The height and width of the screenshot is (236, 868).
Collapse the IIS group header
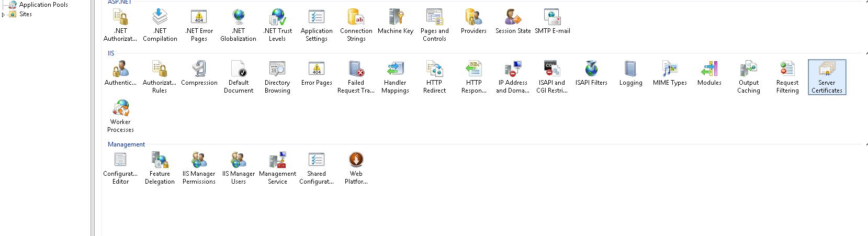(x=111, y=53)
